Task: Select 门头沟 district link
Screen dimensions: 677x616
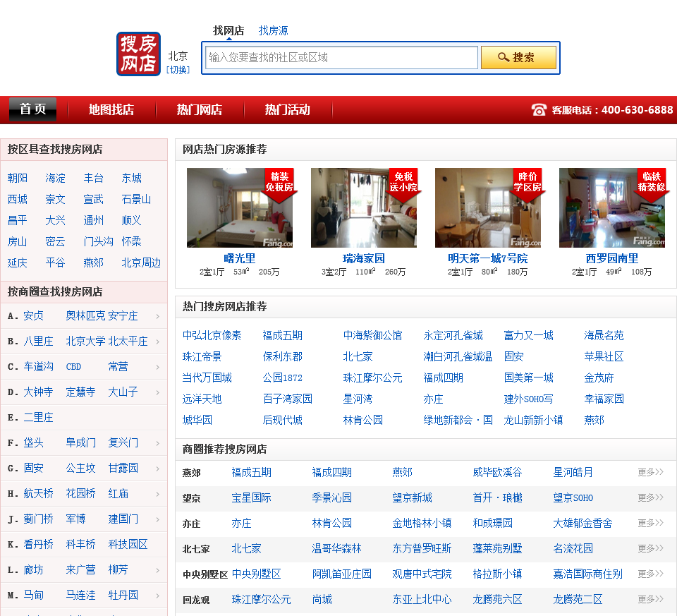Action: tap(99, 241)
